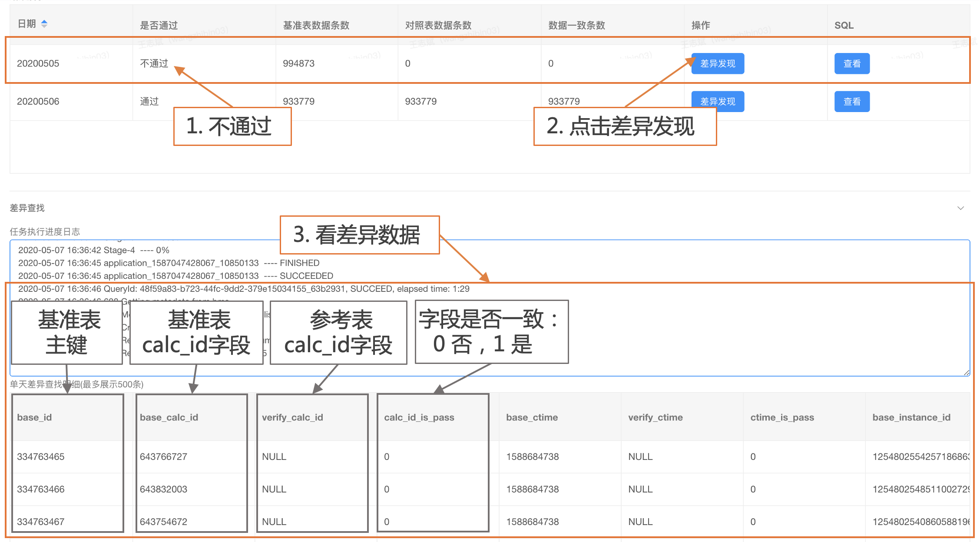Click 查看 SQL button for 20200506
The image size is (980, 542).
851,101
